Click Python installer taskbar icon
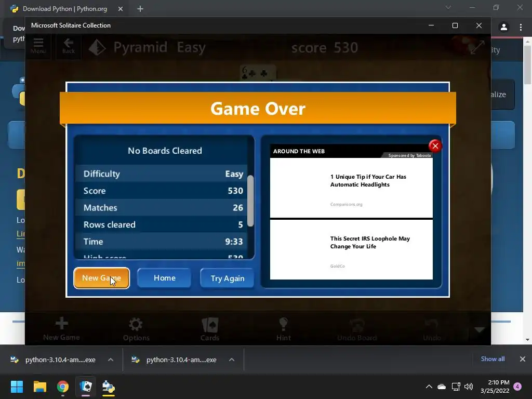Screen dimensions: 532x399 [109, 387]
